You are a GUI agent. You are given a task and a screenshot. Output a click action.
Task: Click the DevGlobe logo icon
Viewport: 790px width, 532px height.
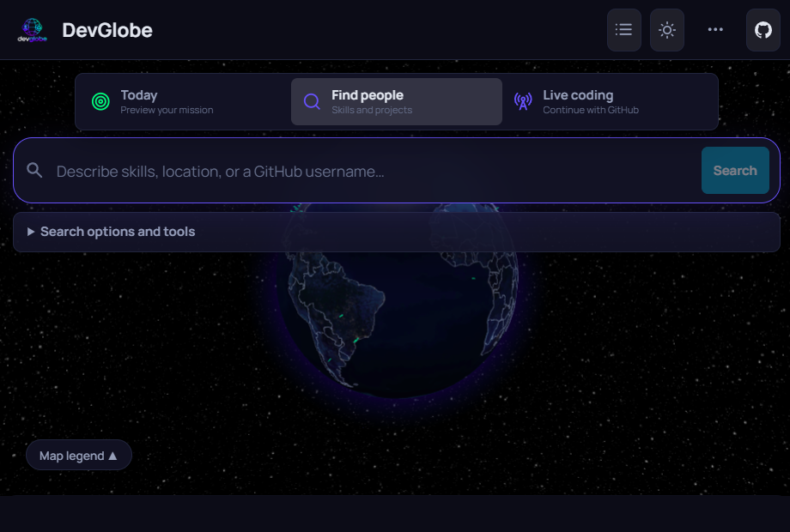(x=33, y=30)
